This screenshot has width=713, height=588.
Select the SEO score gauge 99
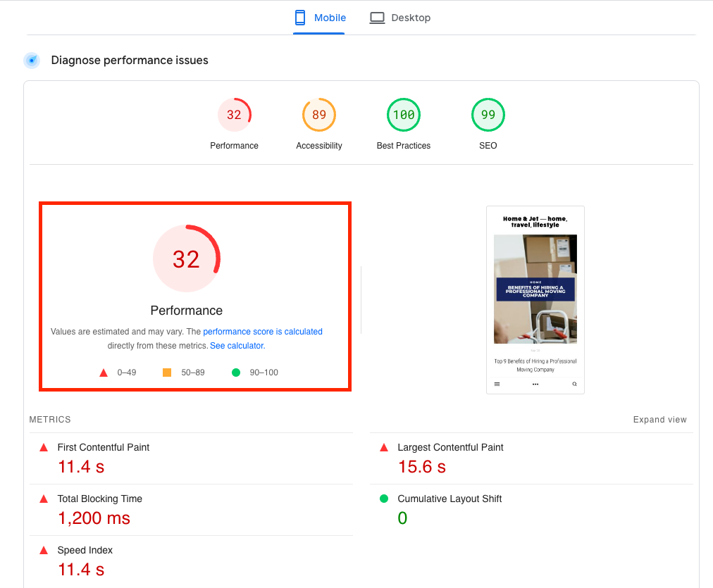click(488, 115)
